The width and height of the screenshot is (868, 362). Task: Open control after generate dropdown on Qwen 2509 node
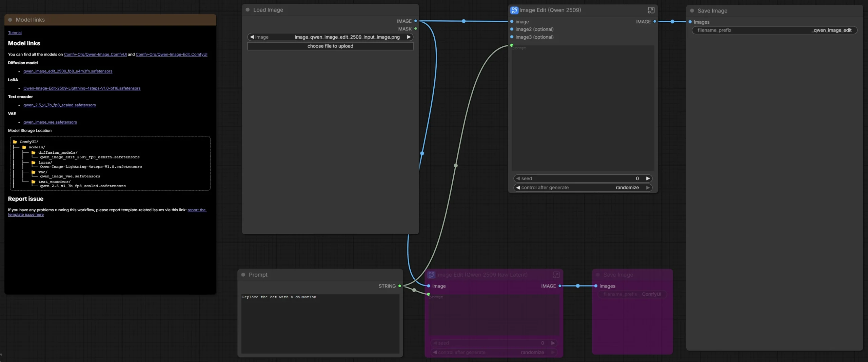[x=583, y=188]
